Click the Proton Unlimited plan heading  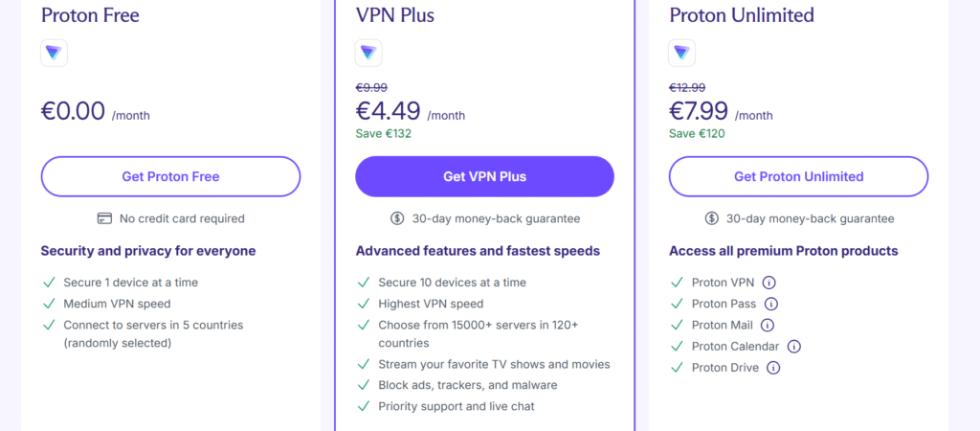(x=742, y=15)
